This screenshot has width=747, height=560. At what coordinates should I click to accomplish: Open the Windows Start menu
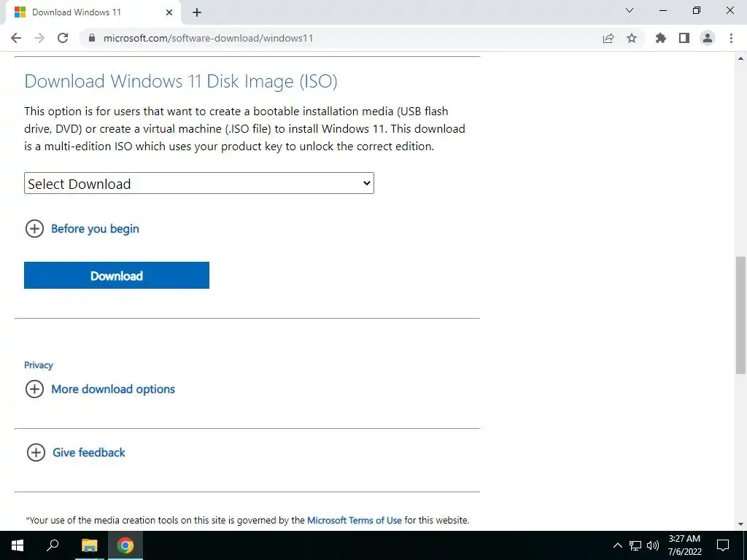click(18, 545)
